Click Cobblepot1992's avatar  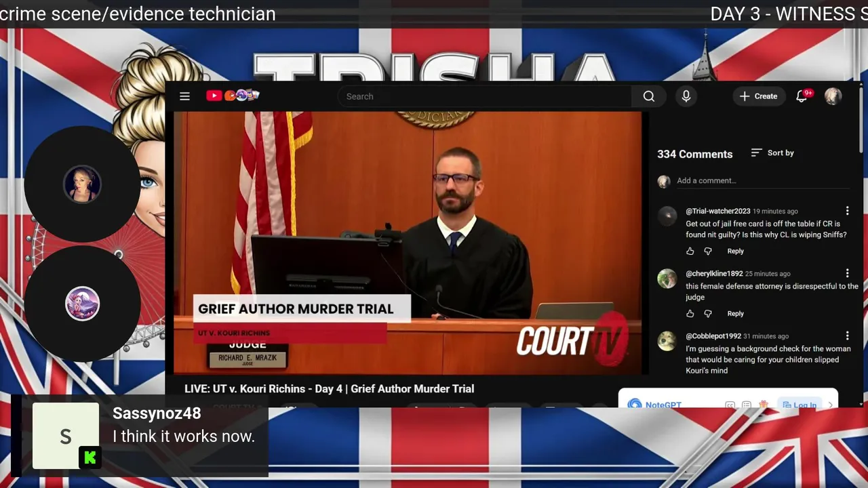[x=667, y=341]
